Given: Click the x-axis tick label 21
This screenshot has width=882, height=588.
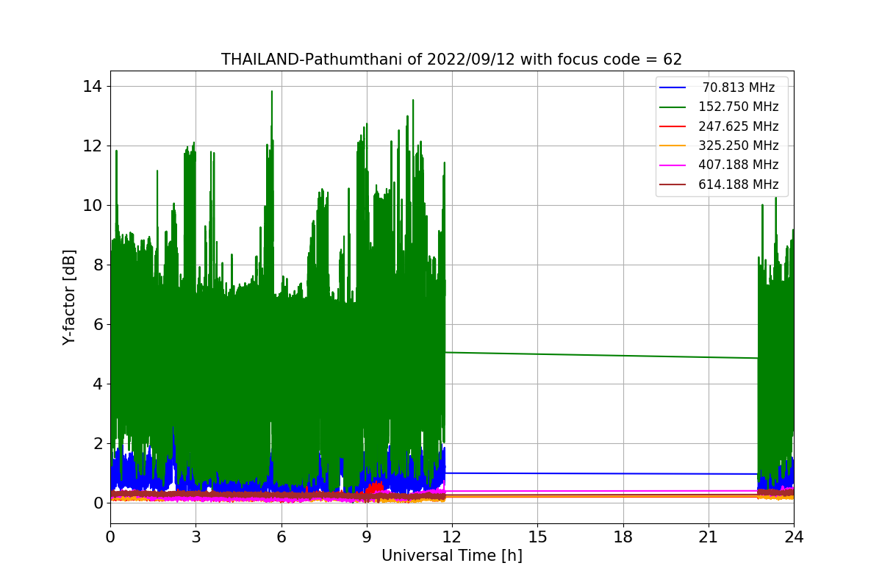Looking at the screenshot, I should [709, 537].
